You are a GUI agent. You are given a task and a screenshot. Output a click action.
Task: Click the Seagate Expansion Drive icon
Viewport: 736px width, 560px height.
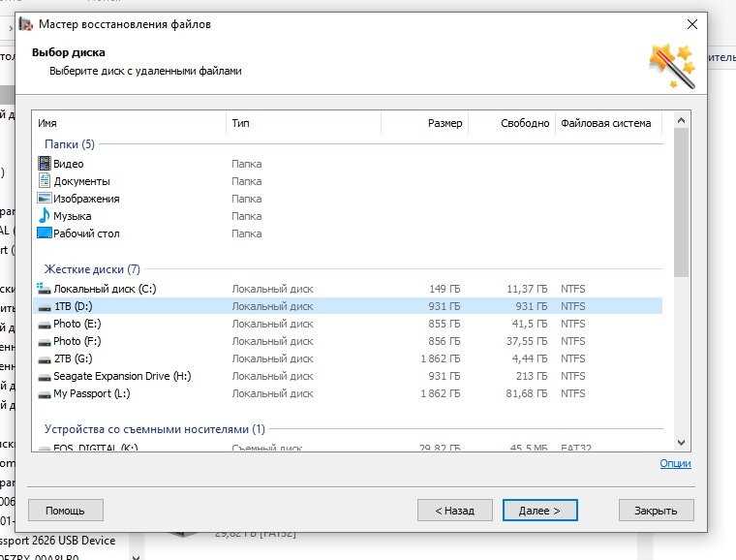pos(44,376)
